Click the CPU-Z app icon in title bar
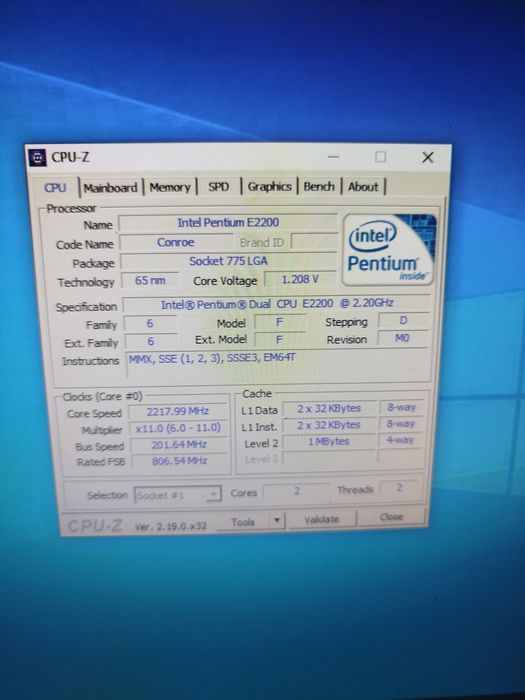Viewport: 525px width, 700px height. 37,158
